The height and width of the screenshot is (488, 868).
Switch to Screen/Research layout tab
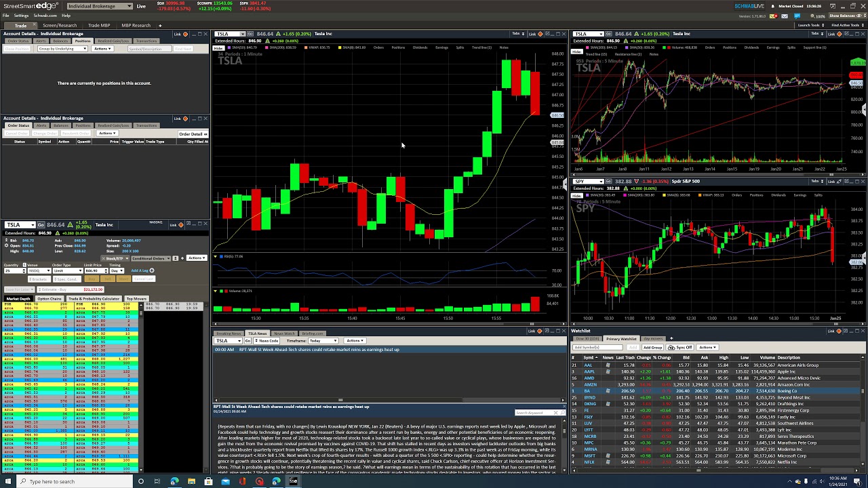(x=60, y=25)
